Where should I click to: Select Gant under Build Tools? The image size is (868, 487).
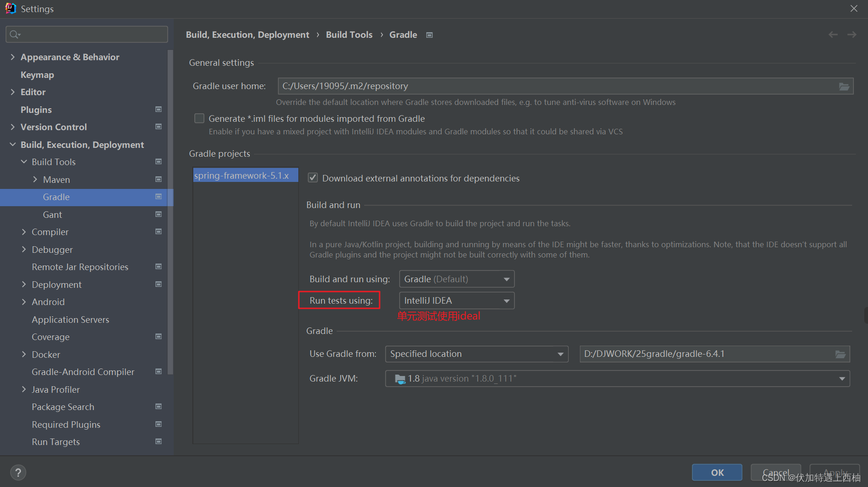tap(52, 215)
